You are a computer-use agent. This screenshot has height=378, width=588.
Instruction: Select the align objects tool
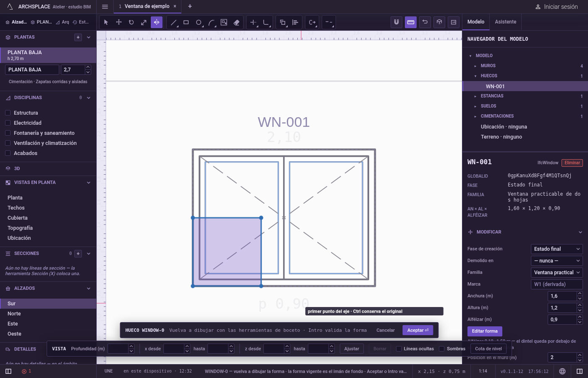point(295,22)
